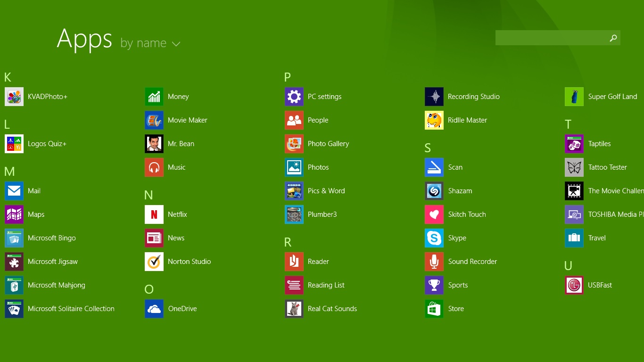Open the News app icon
644x362 pixels.
154,238
